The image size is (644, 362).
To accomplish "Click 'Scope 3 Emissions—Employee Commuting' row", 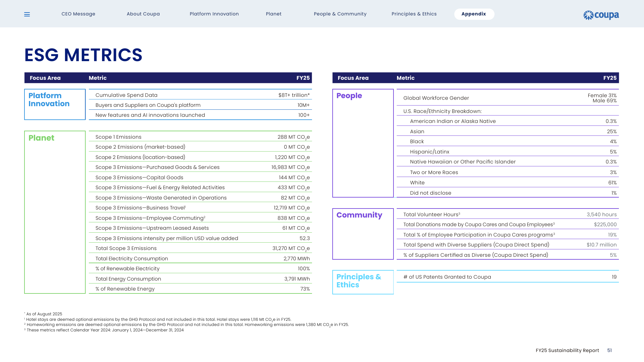I will [200, 218].
